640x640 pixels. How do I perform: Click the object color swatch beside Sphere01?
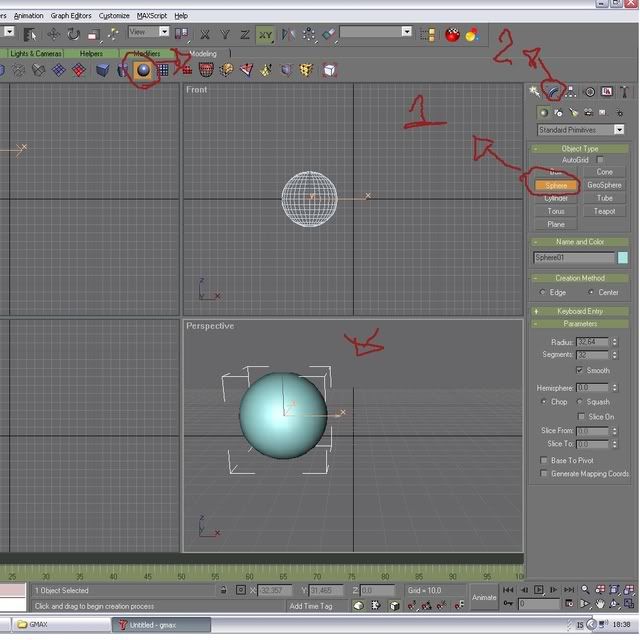coord(623,257)
